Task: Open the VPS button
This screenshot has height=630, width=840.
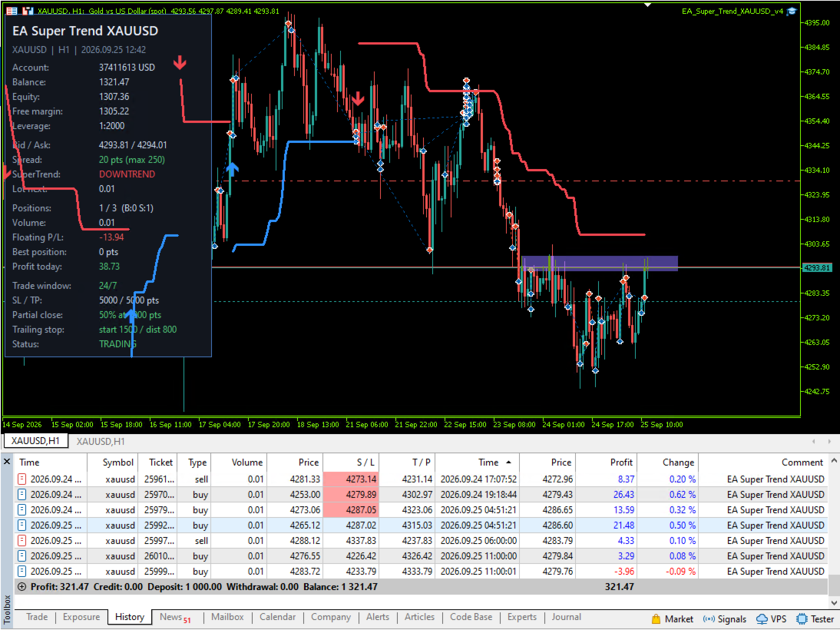Action: [771, 619]
